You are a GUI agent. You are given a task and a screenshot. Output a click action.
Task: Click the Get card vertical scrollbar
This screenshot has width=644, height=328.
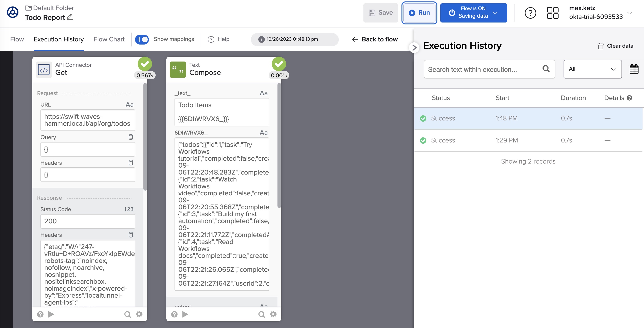coord(145,136)
